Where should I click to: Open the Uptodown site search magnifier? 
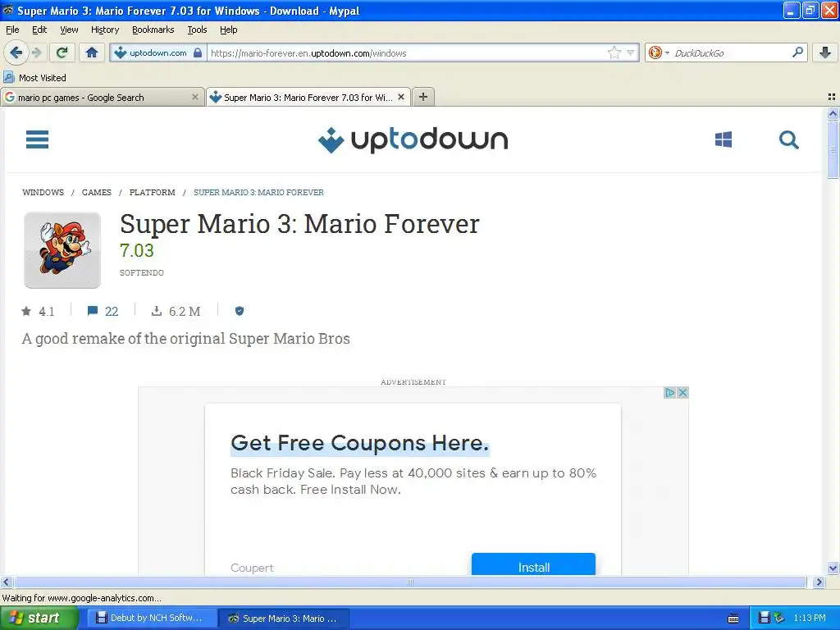[788, 139]
